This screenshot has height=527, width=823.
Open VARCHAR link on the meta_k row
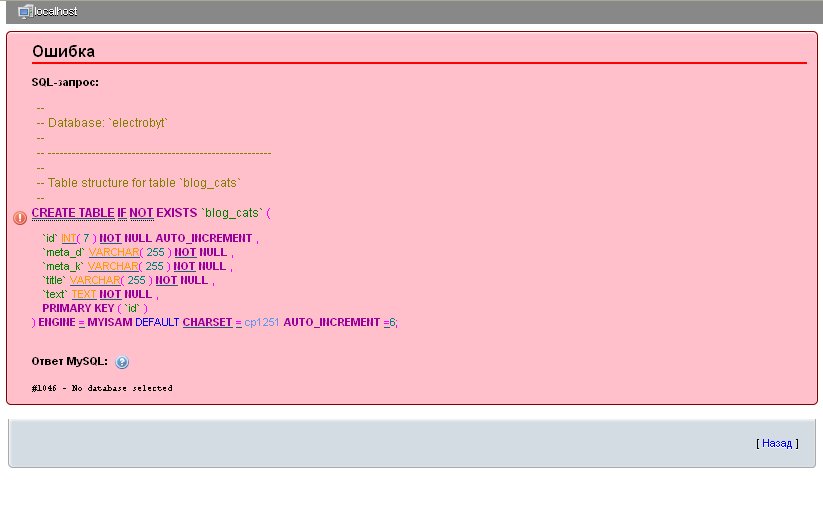(x=113, y=267)
